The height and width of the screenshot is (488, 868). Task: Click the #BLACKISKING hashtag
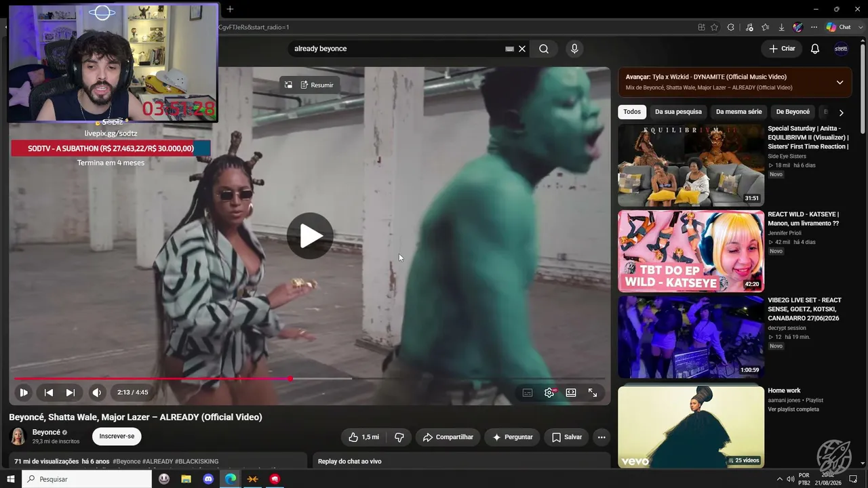(x=197, y=462)
